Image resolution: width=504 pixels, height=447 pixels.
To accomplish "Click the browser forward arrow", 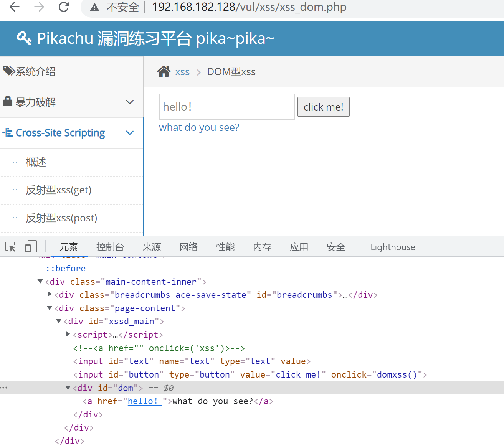I will coord(39,7).
